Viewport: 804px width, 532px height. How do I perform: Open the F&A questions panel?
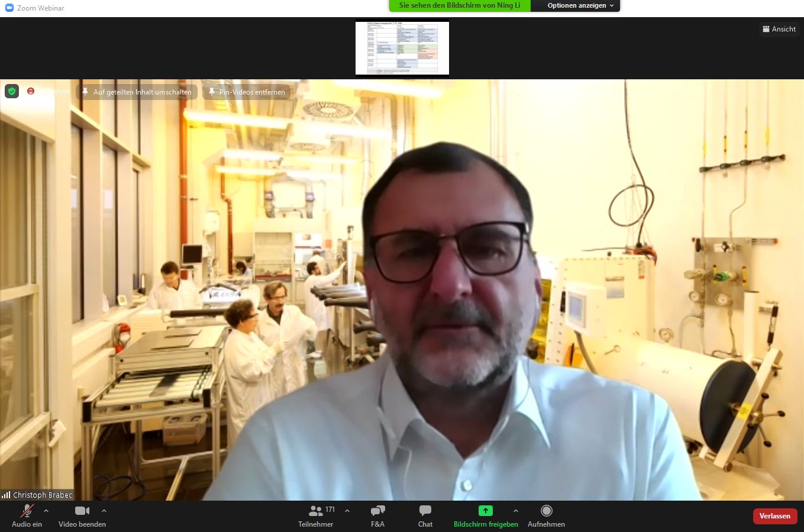pyautogui.click(x=377, y=511)
